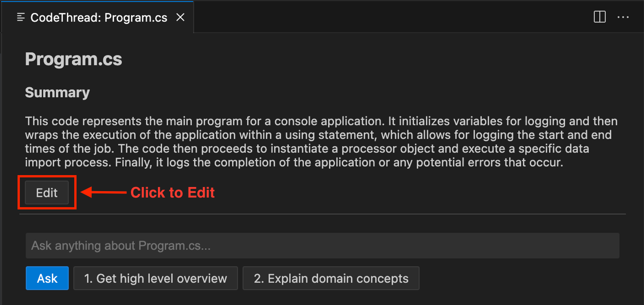This screenshot has width=644, height=305.
Task: Close the CodeThread: Program.cs tab
Action: (181, 17)
